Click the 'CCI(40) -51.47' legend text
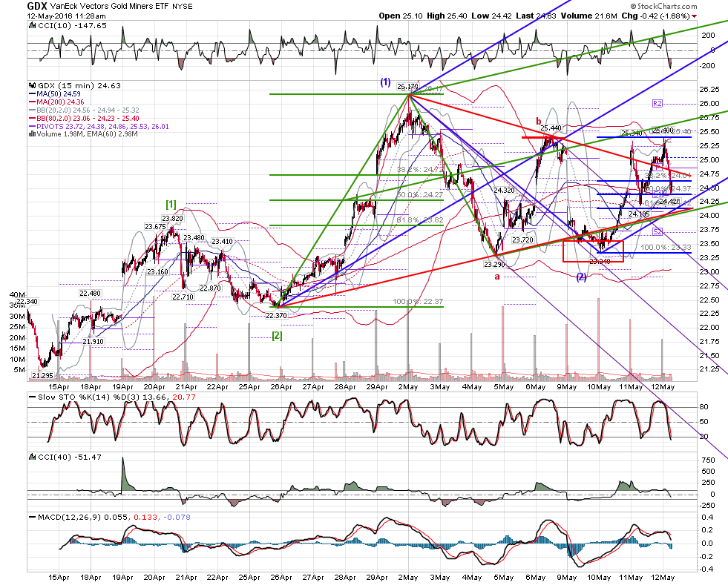The height and width of the screenshot is (588, 728). pyautogui.click(x=70, y=457)
